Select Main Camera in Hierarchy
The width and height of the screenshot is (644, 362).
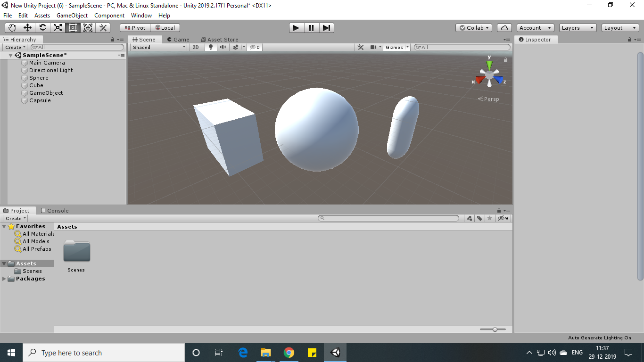[x=47, y=63]
